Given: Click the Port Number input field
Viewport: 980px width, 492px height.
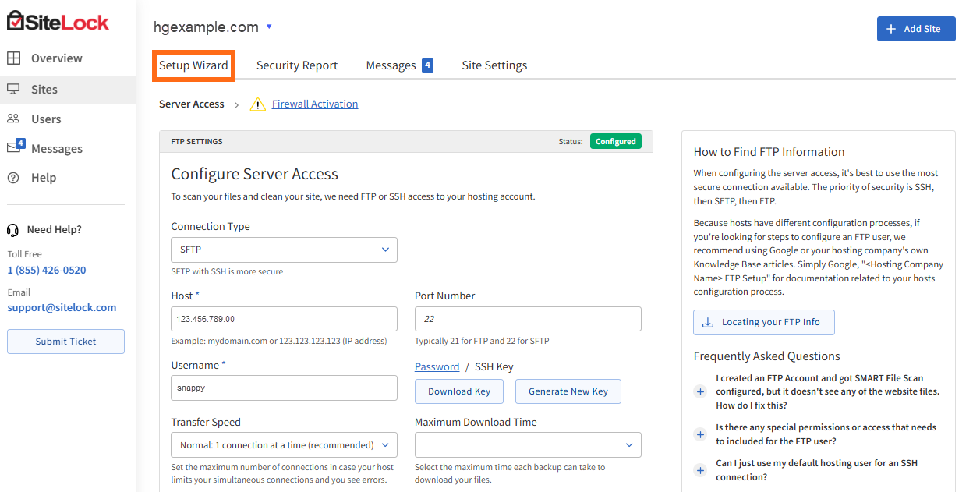Looking at the screenshot, I should point(528,319).
